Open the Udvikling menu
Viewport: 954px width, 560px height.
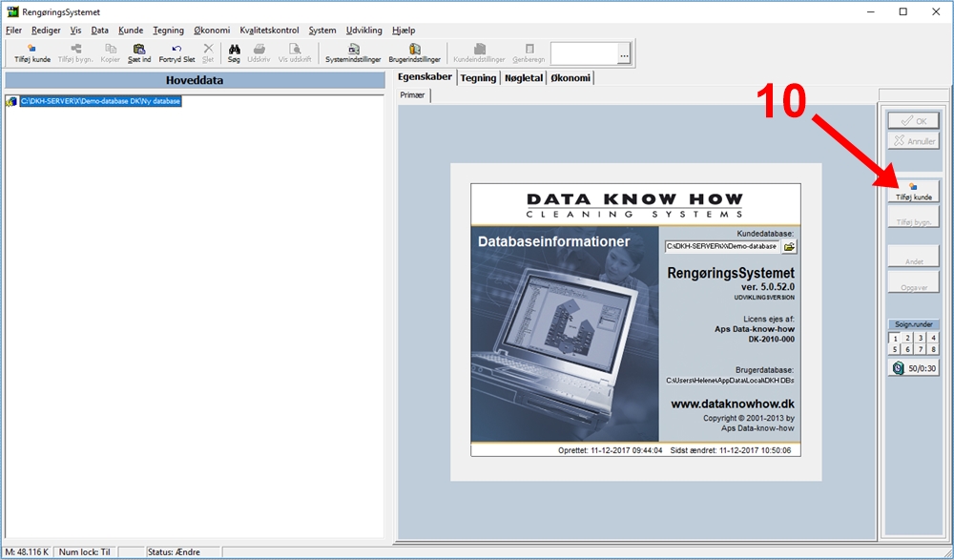pyautogui.click(x=363, y=30)
